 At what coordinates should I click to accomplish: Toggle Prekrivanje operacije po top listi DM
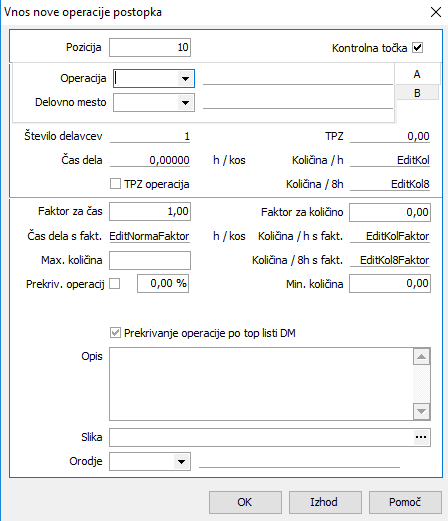(115, 333)
